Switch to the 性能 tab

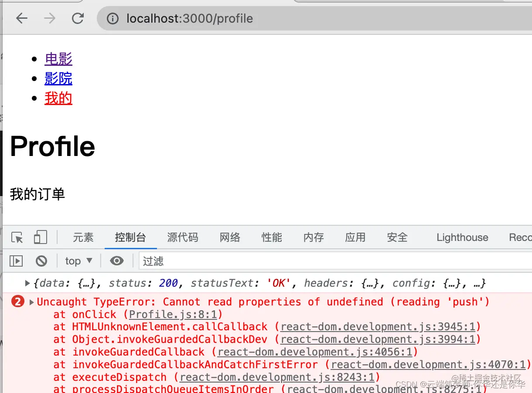[x=272, y=237]
